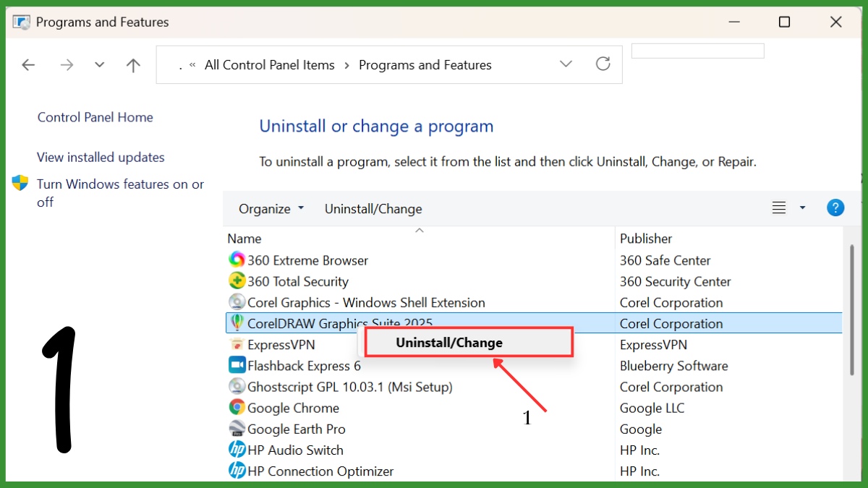868x488 pixels.
Task: Click the Corel Graphics Shell Extension icon
Action: click(x=237, y=301)
